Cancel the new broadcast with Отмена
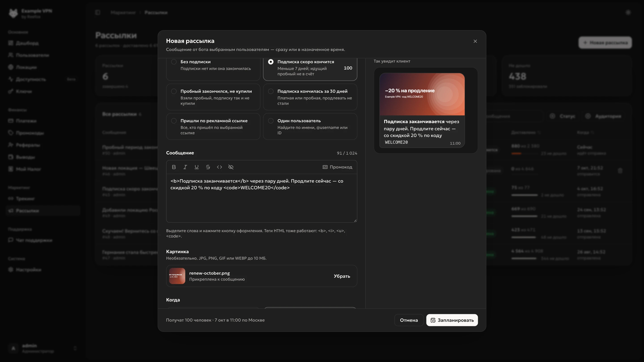The height and width of the screenshot is (362, 644). (x=409, y=320)
